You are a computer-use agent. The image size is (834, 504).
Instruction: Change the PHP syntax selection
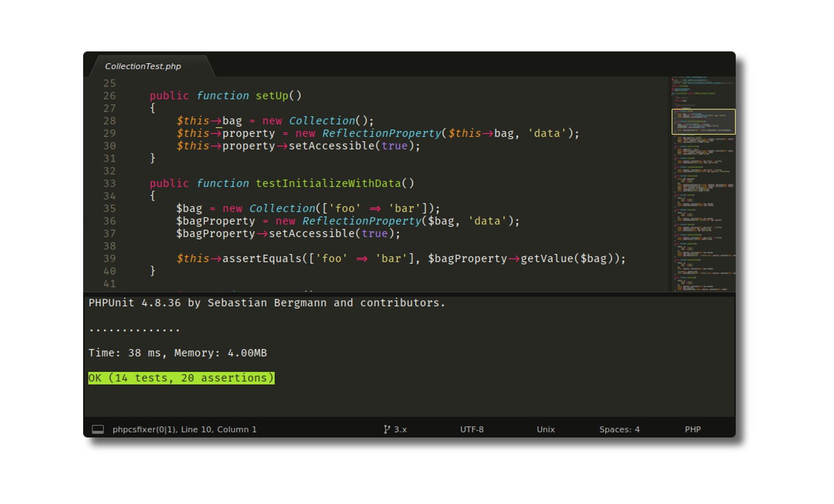(692, 429)
